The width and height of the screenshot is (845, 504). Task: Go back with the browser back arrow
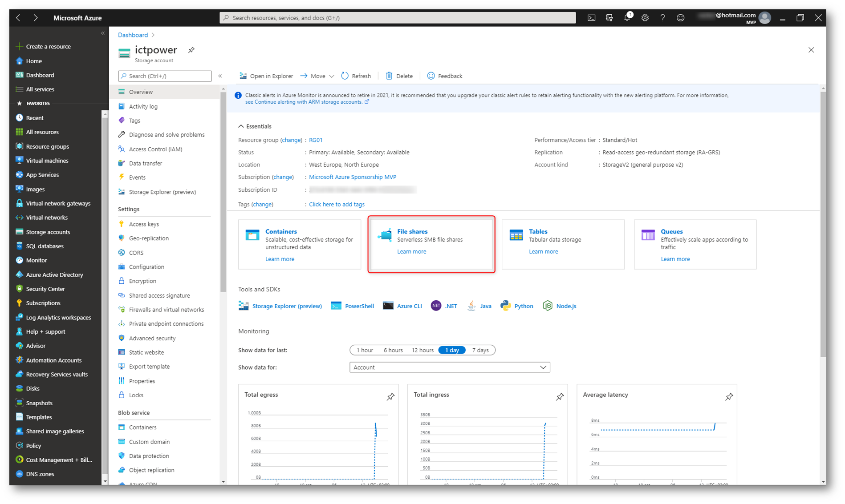click(x=18, y=18)
